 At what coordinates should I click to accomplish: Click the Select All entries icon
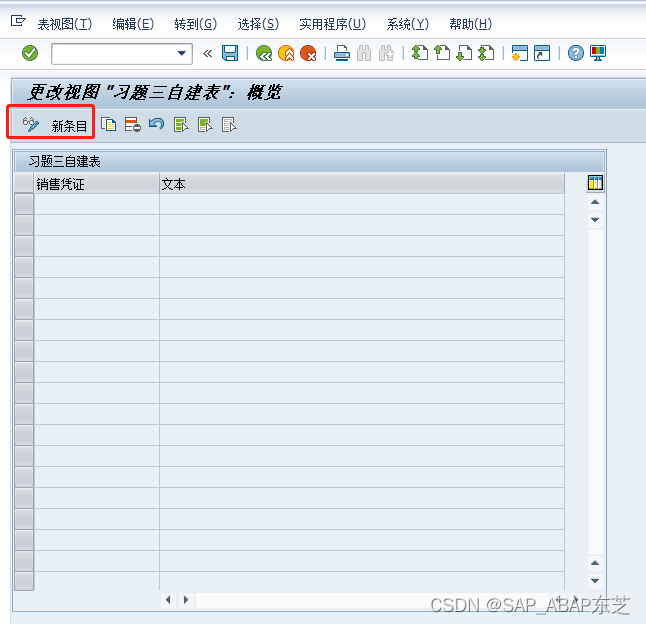(181, 124)
